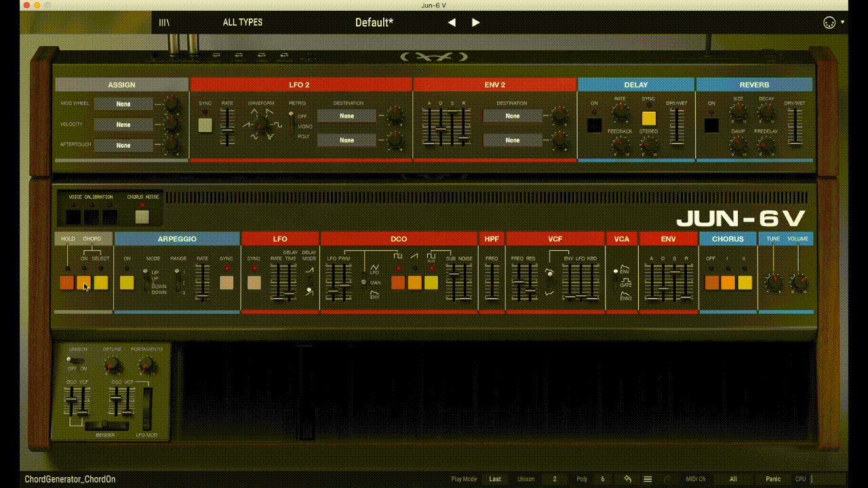868x488 pixels.
Task: Click the Aftertouch amount knob
Action: (x=172, y=144)
